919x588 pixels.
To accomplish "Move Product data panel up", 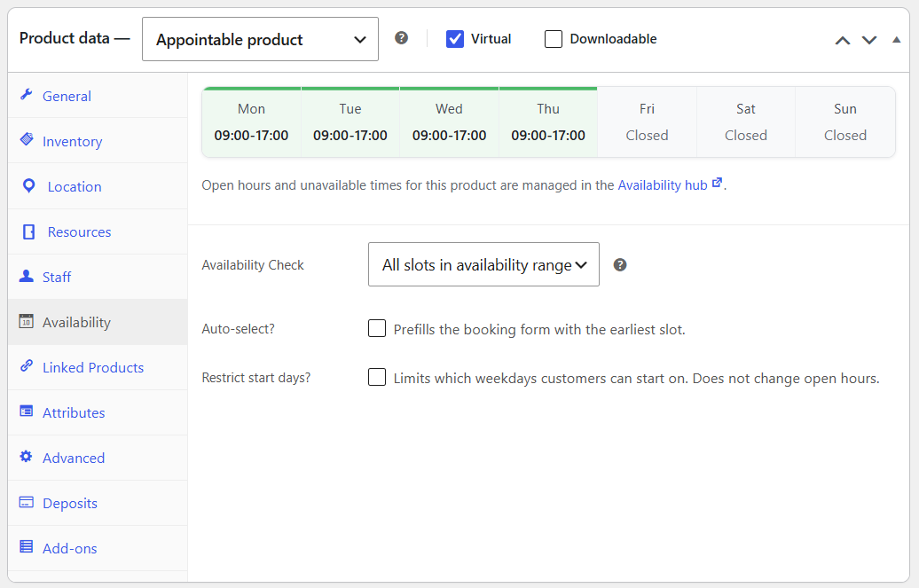I will 842,40.
